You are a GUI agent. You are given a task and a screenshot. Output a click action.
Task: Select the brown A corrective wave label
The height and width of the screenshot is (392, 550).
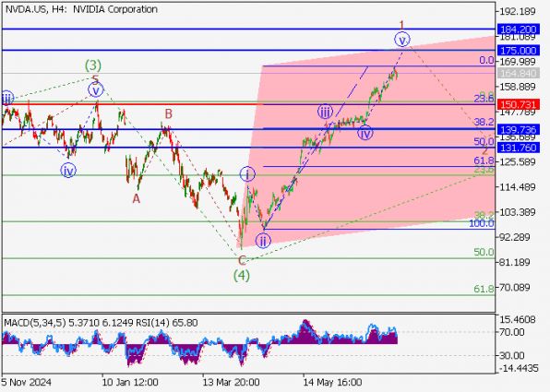[x=136, y=199]
